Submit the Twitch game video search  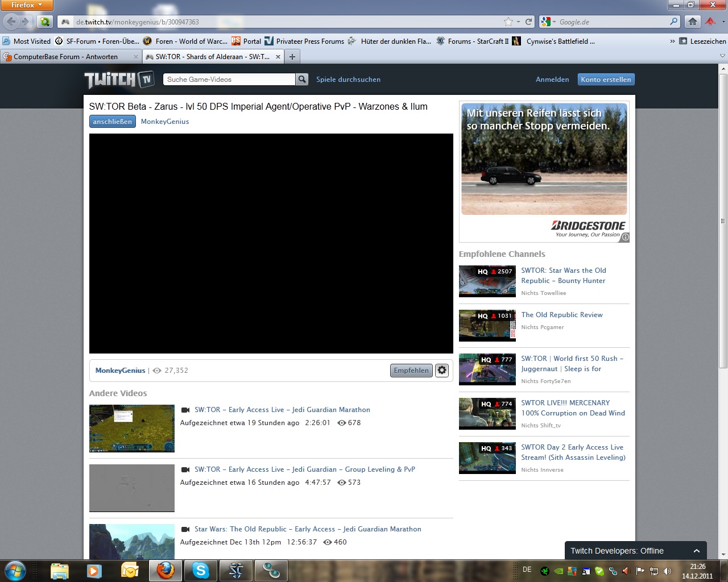(x=302, y=80)
